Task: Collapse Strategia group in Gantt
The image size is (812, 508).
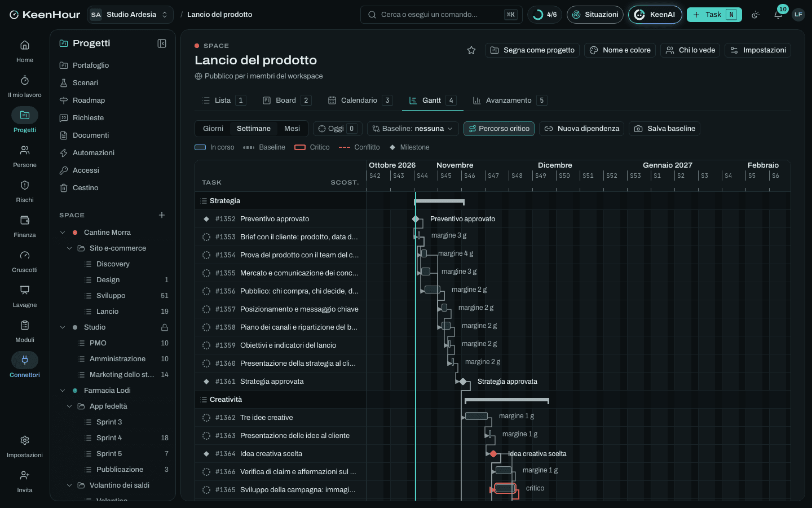Action: coord(204,201)
